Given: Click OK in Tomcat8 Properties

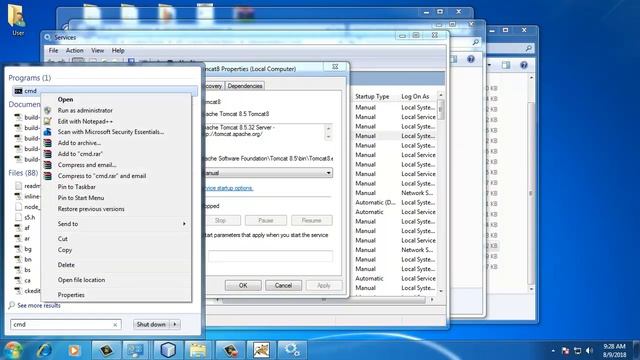Looking at the screenshot, I should (x=243, y=285).
